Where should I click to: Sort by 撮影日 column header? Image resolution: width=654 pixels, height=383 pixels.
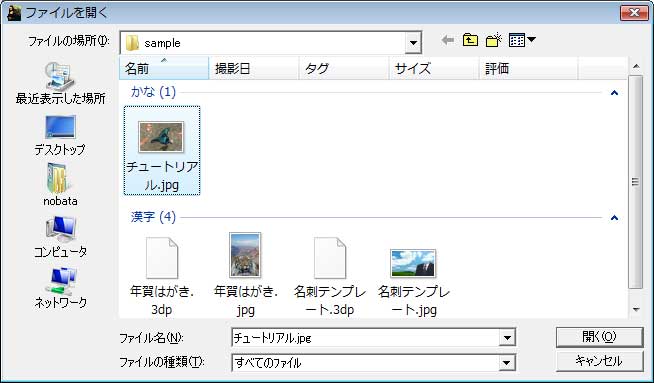coord(254,68)
